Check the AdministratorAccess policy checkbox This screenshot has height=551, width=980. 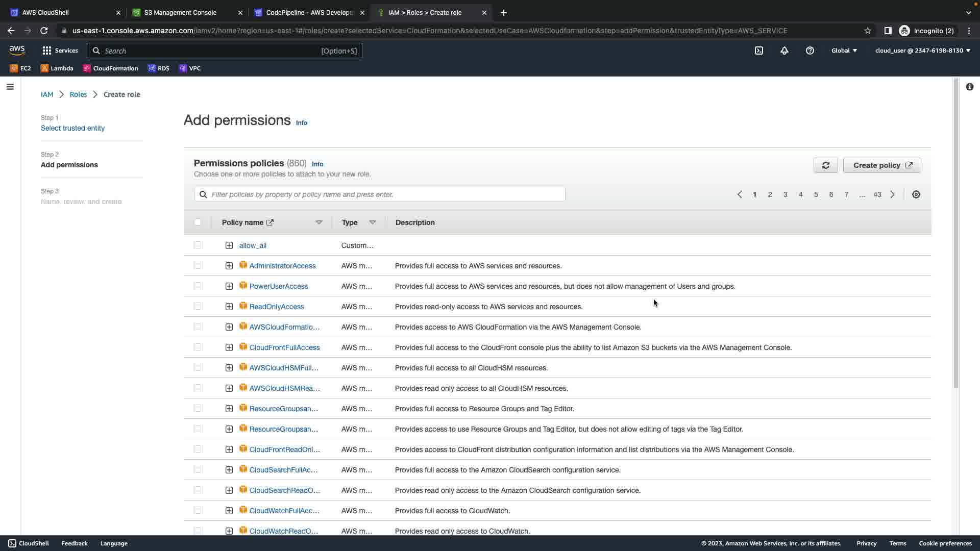click(x=198, y=265)
